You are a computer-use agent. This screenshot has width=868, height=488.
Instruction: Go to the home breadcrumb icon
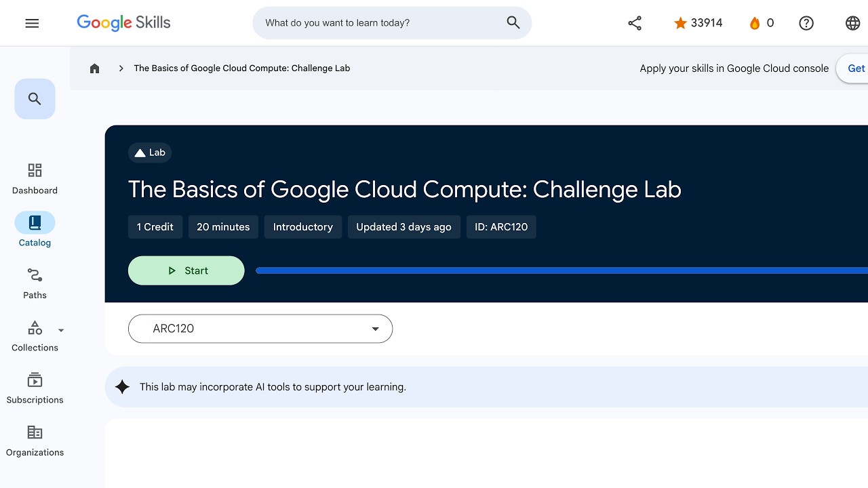(95, 68)
